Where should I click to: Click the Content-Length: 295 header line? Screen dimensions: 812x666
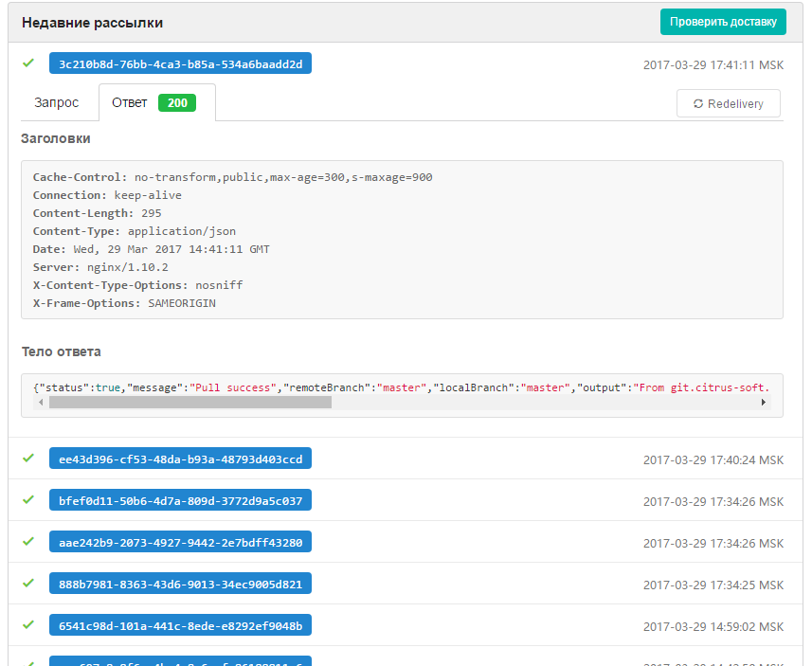97,213
